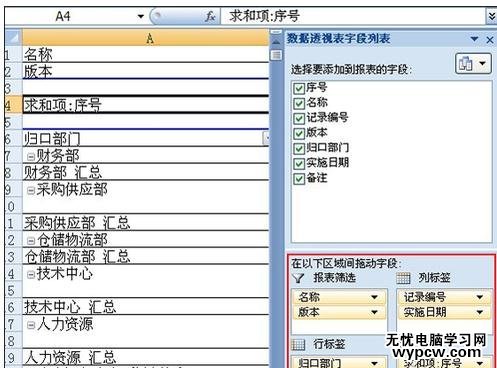This screenshot has width=497, height=368.
Task: Collapse the 仓储物流部 group
Action: tap(31, 241)
